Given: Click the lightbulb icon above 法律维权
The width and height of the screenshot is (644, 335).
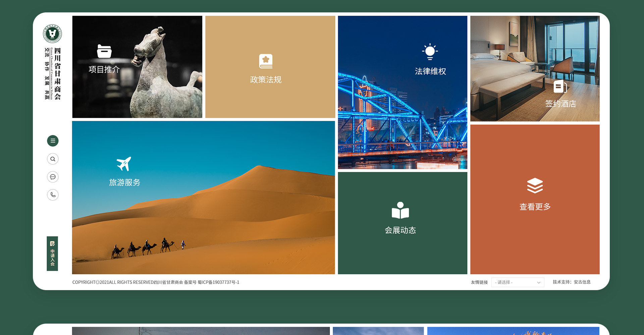Looking at the screenshot, I should (x=430, y=52).
